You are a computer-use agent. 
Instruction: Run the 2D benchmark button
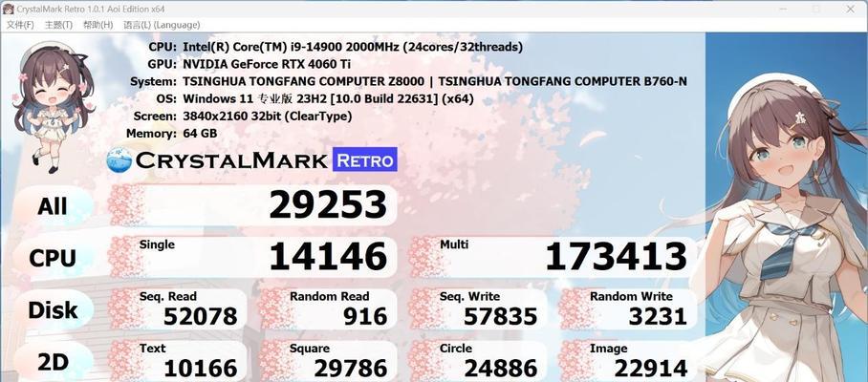coord(53,362)
